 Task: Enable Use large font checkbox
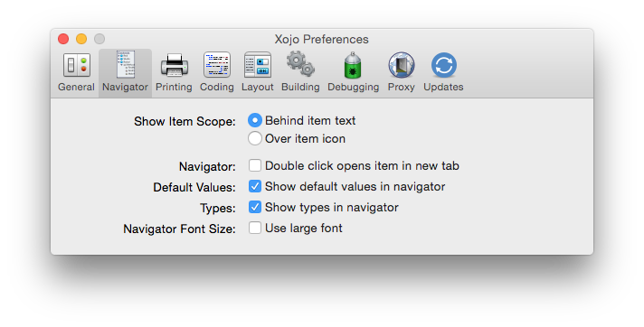pyautogui.click(x=255, y=228)
